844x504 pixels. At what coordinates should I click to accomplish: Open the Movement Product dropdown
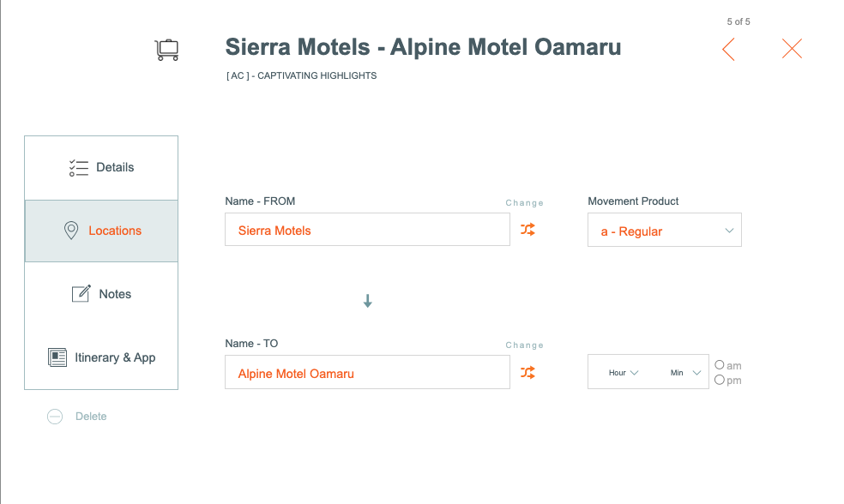click(x=664, y=231)
